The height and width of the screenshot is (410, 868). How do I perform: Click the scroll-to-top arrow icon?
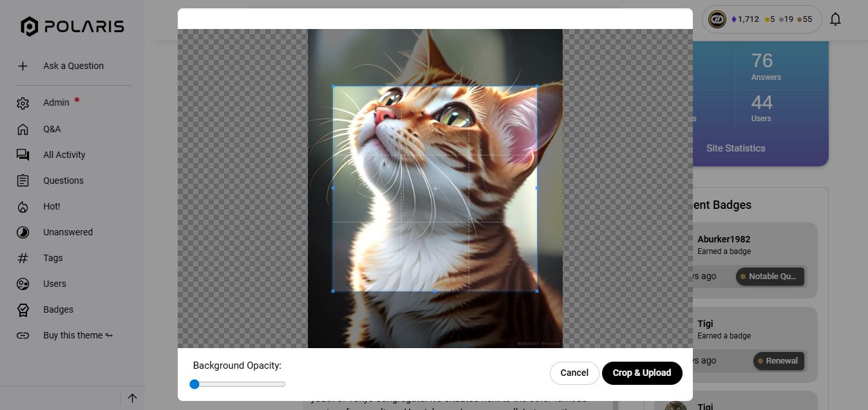pos(132,398)
